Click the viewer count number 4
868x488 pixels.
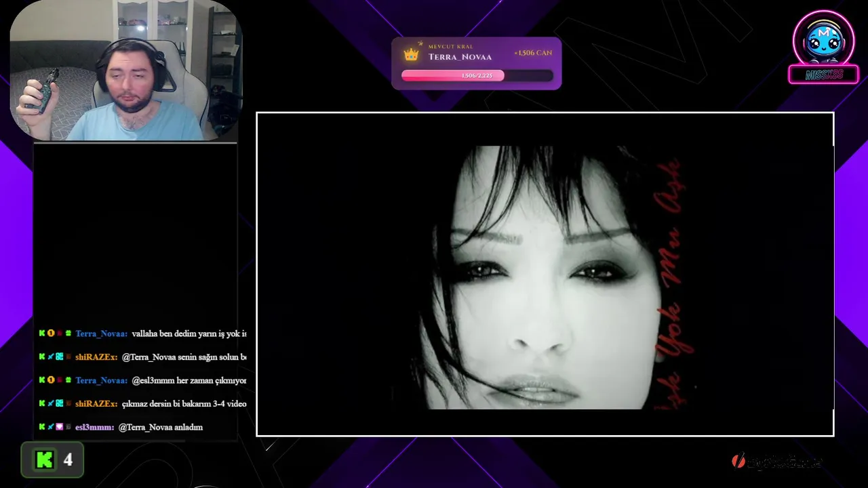(x=68, y=460)
